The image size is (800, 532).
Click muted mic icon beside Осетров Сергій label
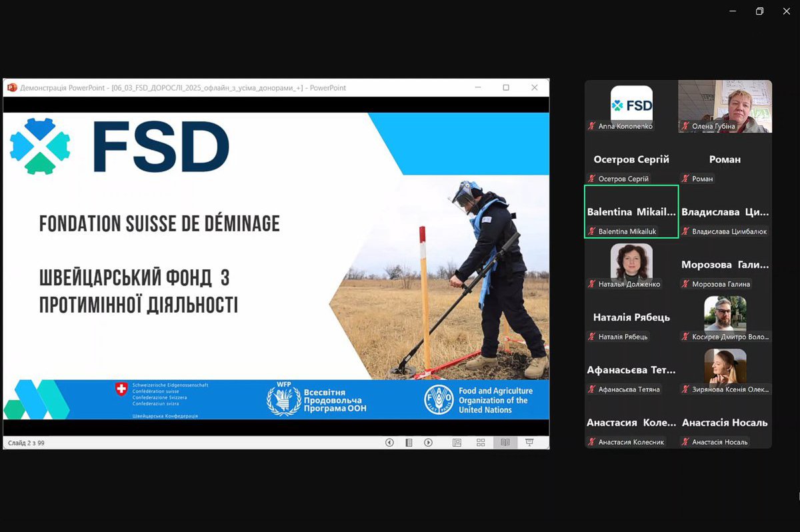click(x=591, y=179)
